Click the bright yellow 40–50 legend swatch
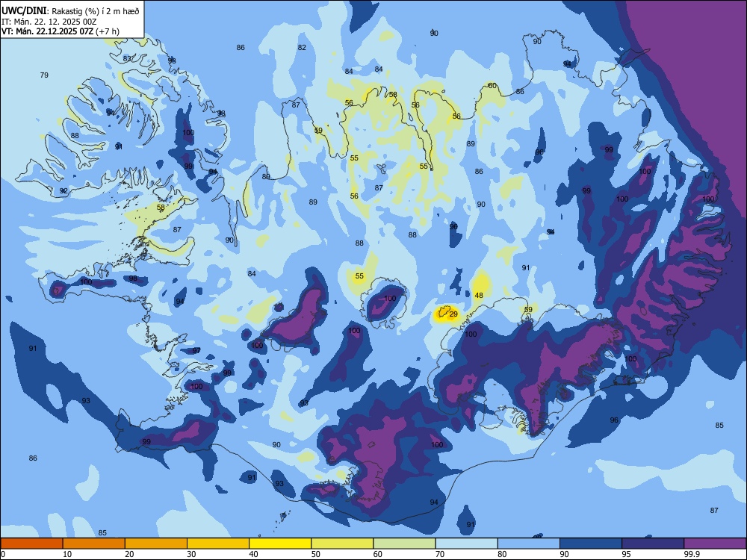747x560 pixels. (x=280, y=544)
